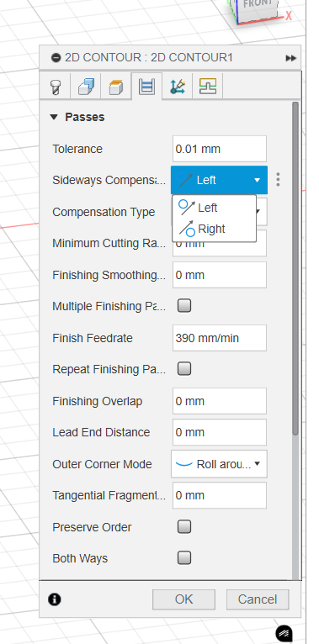Viewport: 319px width, 644px height.
Task: Enable Multiple Finishing Passes checkbox
Action: coord(184,306)
